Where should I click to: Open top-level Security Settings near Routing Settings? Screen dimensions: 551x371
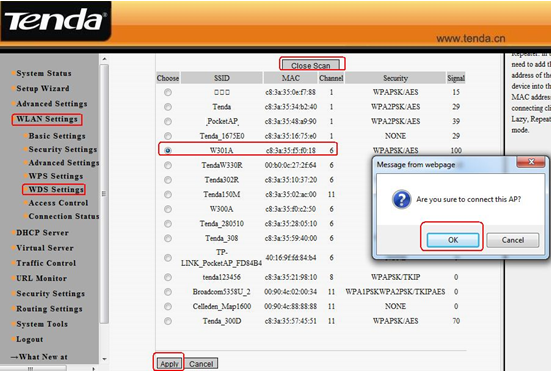coord(50,293)
